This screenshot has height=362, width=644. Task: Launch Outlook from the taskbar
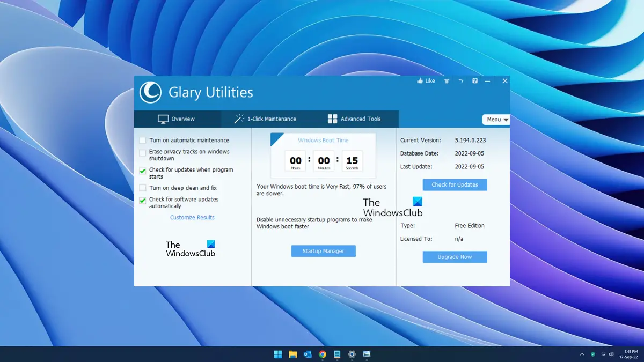[x=308, y=354]
